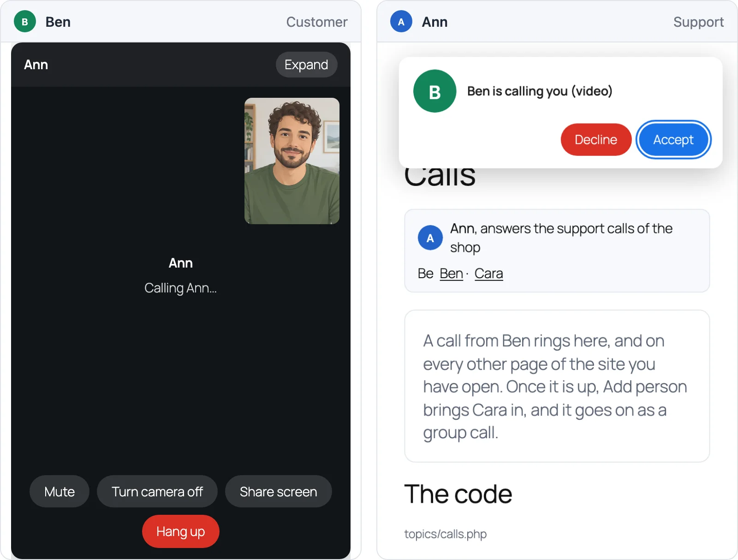Click the blue A avatar in Ann's header
The image size is (738, 560).
click(401, 22)
